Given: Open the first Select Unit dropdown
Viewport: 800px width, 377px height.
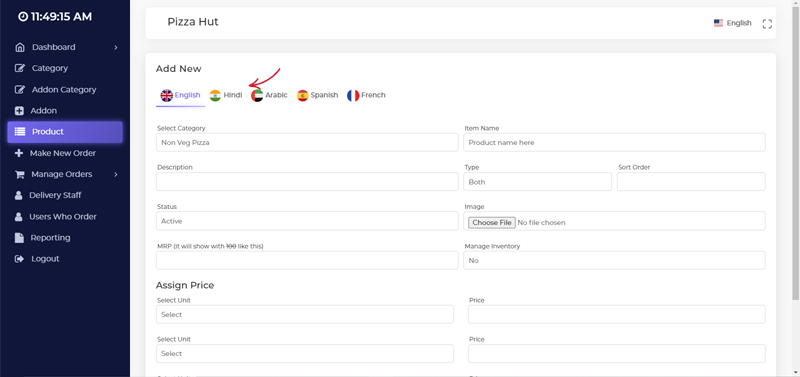Looking at the screenshot, I should 305,314.
